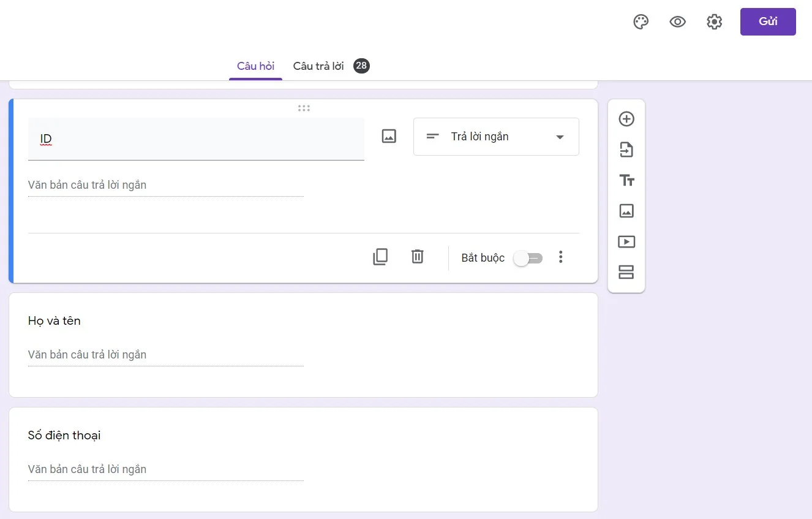Add a video from the sidebar toolbar

[626, 241]
